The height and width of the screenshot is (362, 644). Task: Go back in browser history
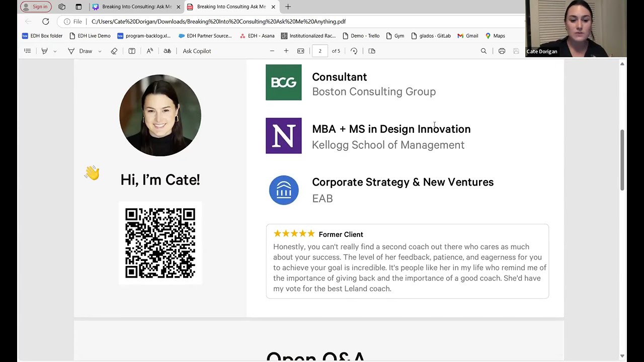tap(28, 22)
